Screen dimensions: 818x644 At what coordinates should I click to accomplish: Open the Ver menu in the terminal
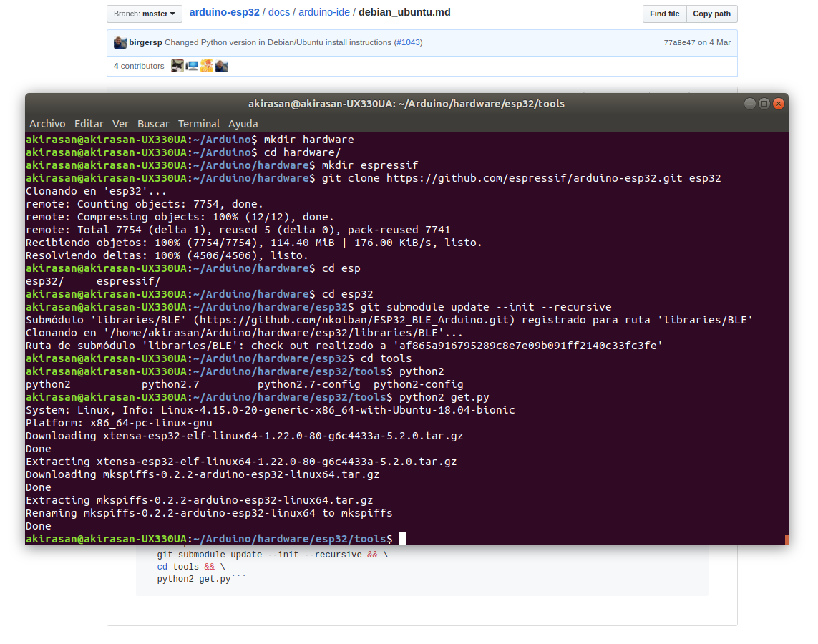120,124
